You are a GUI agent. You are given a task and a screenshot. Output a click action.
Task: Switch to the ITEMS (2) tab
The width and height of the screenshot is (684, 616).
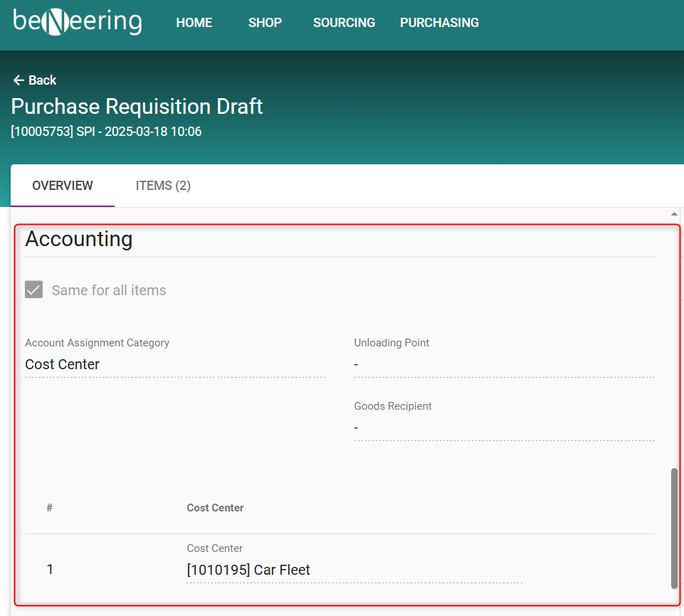163,186
